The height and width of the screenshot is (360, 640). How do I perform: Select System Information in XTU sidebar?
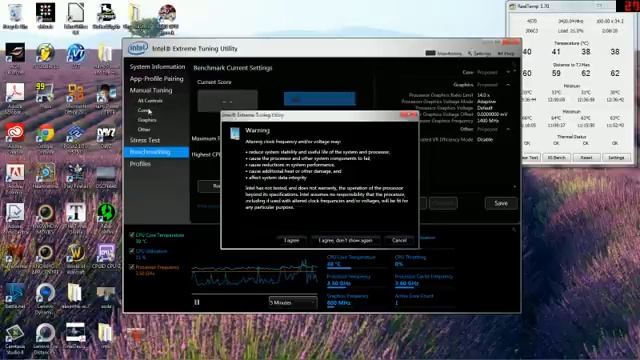click(157, 67)
